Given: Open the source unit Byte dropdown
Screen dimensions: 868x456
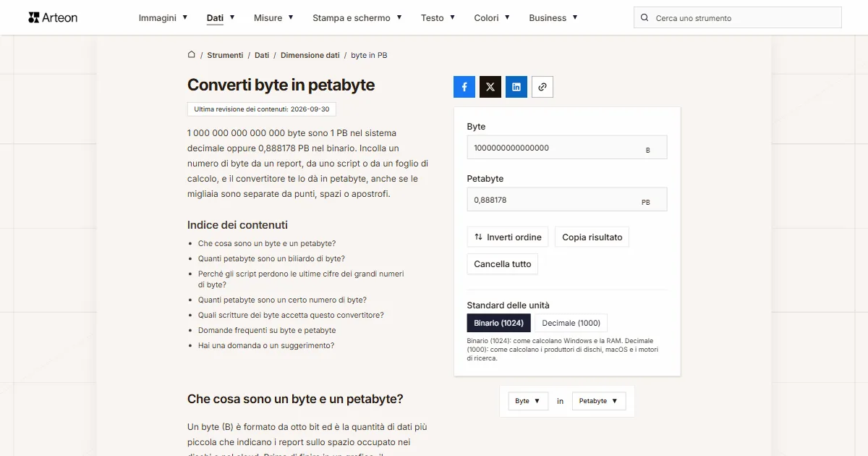Looking at the screenshot, I should click(x=527, y=401).
